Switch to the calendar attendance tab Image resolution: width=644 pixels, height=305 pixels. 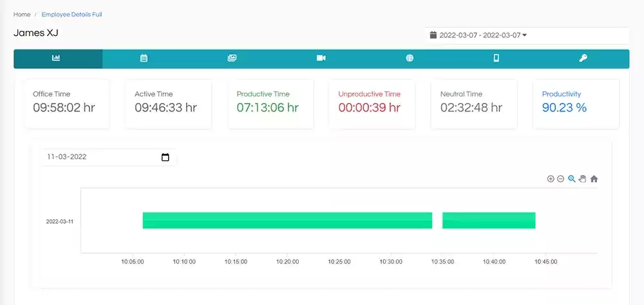144,59
